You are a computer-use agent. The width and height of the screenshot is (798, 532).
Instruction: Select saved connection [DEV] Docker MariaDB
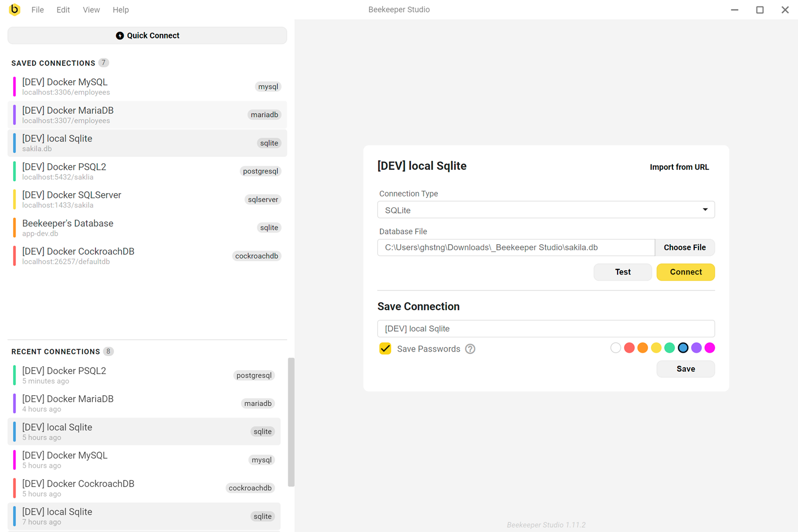(147, 115)
